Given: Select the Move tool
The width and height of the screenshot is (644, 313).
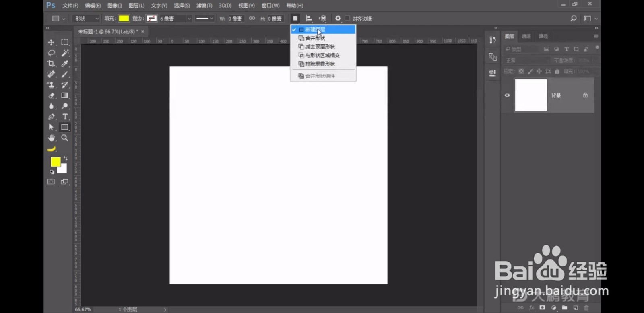Looking at the screenshot, I should [x=51, y=42].
